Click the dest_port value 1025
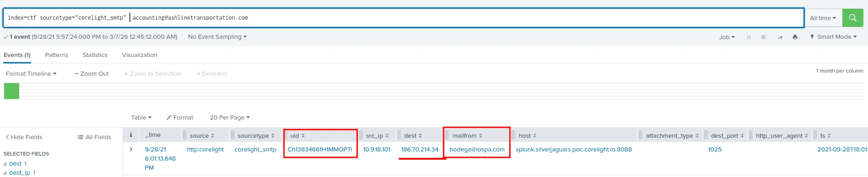868x177 pixels. 714,149
